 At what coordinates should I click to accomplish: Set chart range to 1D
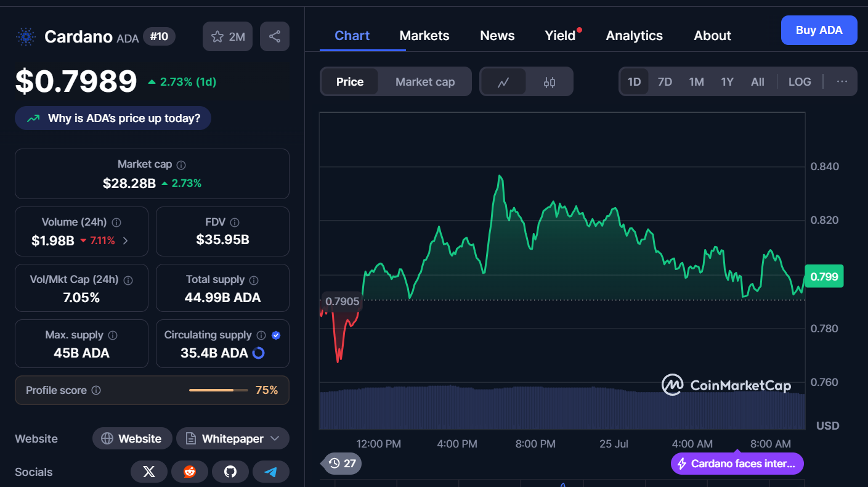click(634, 81)
